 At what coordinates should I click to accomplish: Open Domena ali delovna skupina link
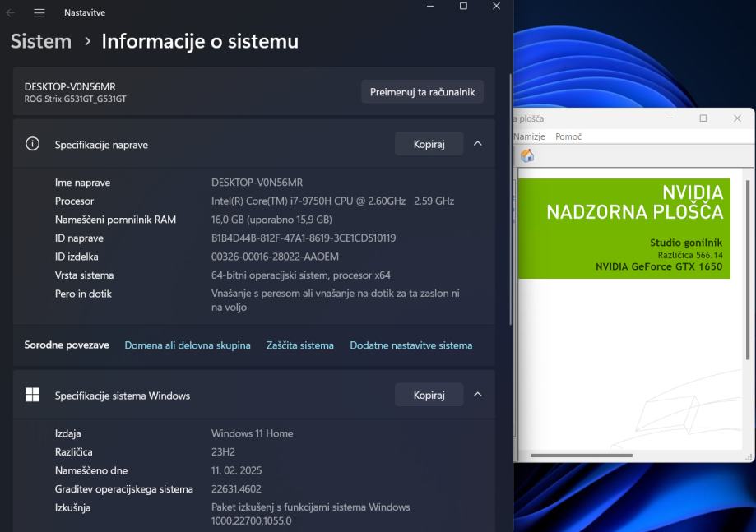tap(188, 345)
